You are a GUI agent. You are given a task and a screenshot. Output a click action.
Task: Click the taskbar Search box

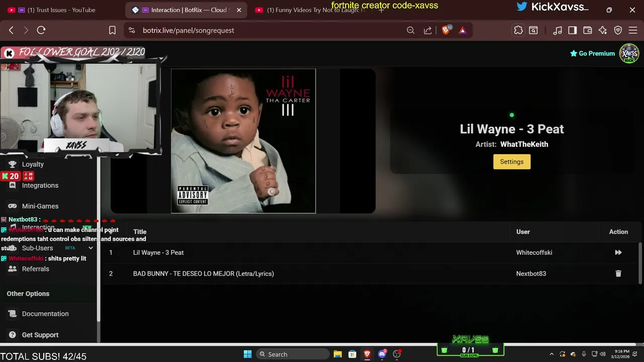pos(293,354)
